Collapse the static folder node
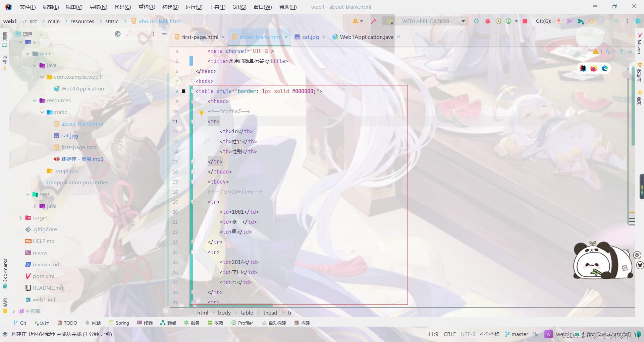The image size is (644, 342). coord(42,112)
